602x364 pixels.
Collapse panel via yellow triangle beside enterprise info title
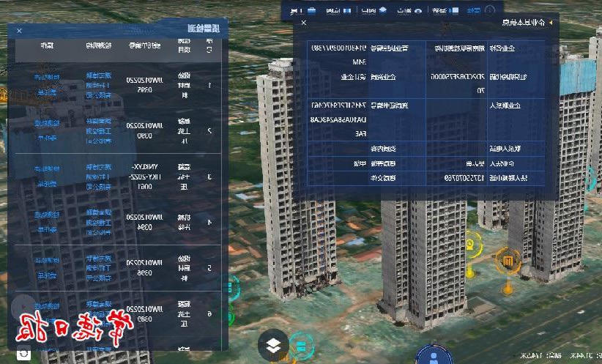pyautogui.click(x=551, y=23)
